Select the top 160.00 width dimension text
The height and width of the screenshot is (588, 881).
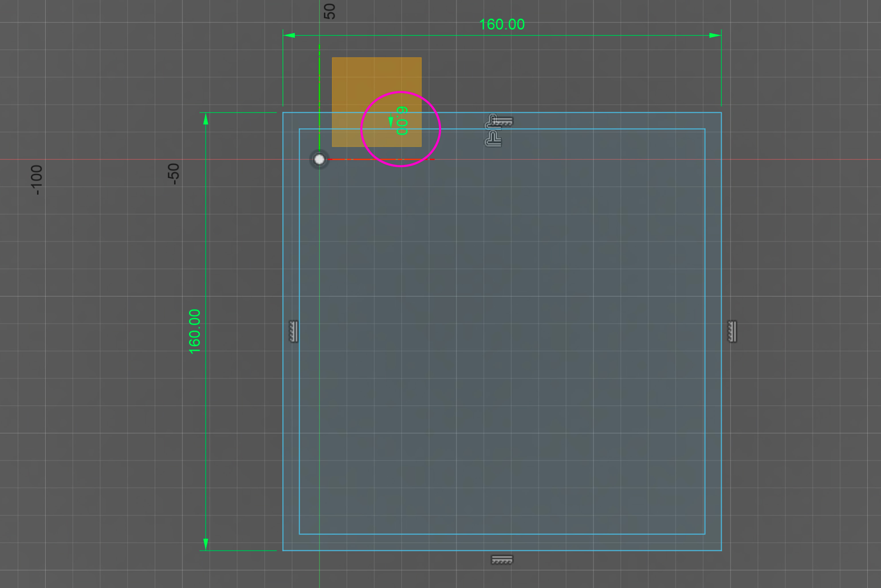coord(502,25)
